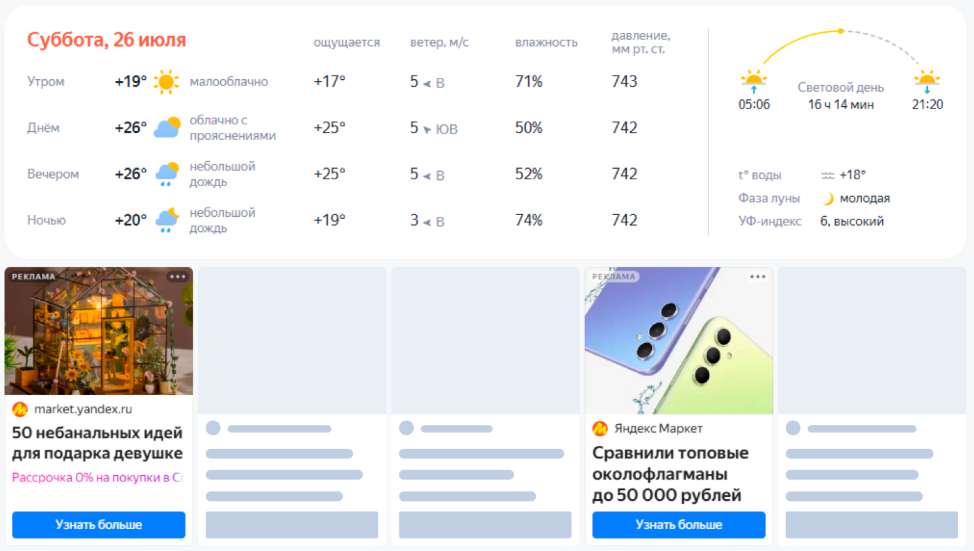Screen dimensions: 974x551
Task: Click the night rain icon for Ночью
Action: pos(166,220)
